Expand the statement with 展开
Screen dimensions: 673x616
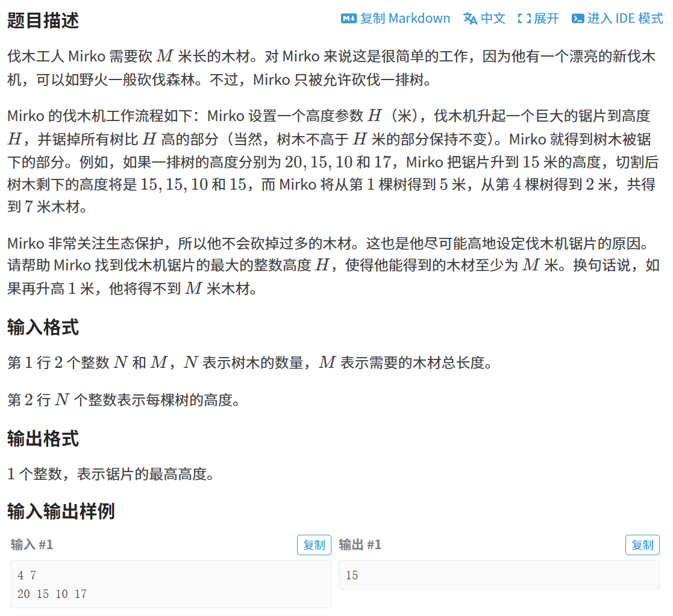pos(546,19)
